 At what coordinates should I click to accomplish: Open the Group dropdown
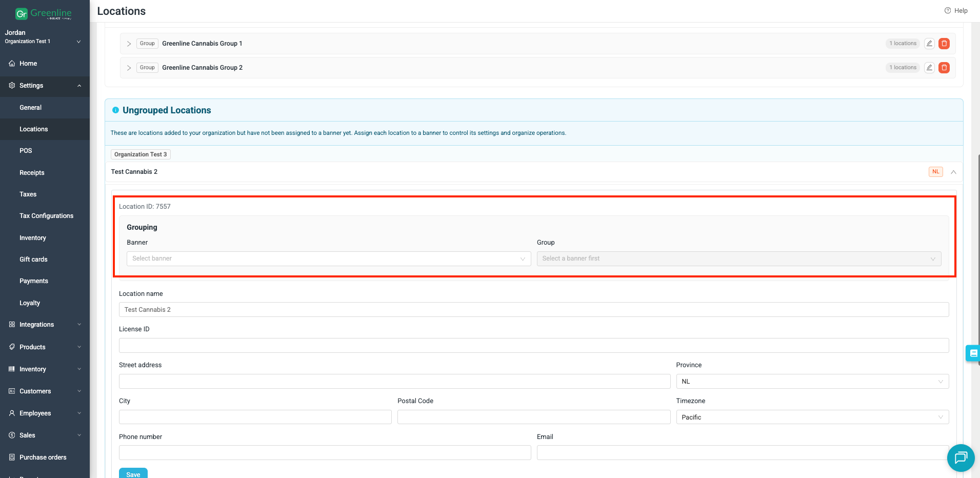point(739,258)
